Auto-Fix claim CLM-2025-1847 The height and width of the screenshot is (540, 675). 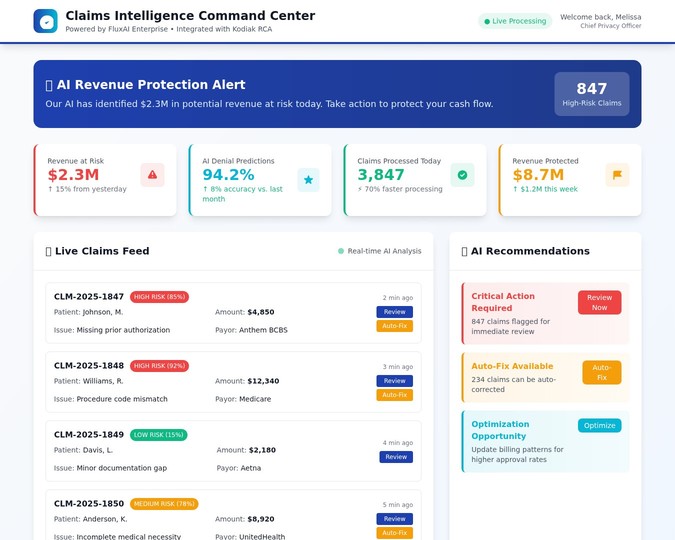click(395, 326)
